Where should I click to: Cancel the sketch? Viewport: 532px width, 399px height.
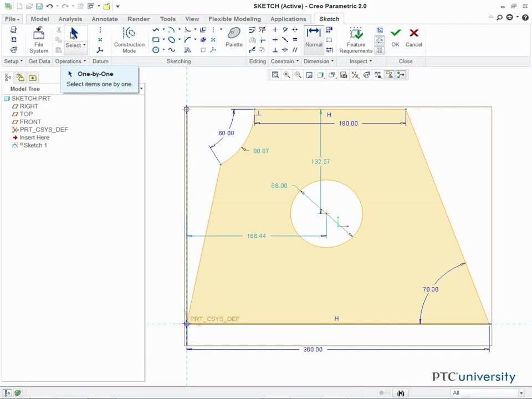413,37
